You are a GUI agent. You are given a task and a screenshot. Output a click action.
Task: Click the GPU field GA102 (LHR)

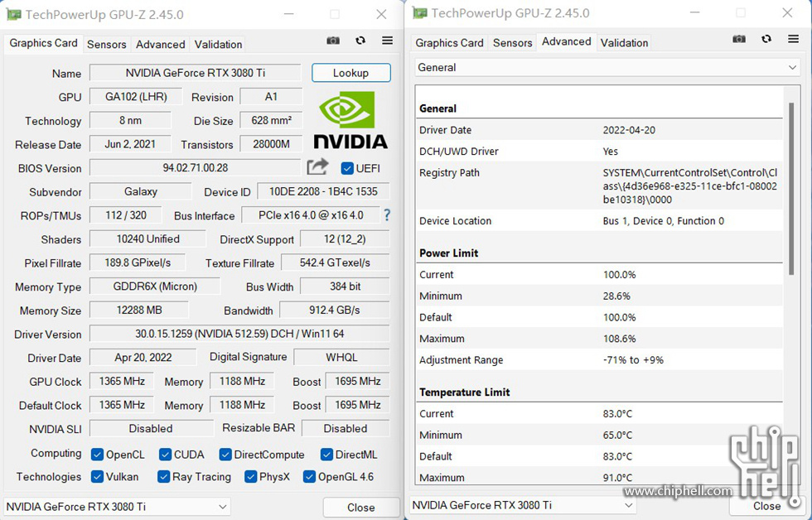coord(136,97)
